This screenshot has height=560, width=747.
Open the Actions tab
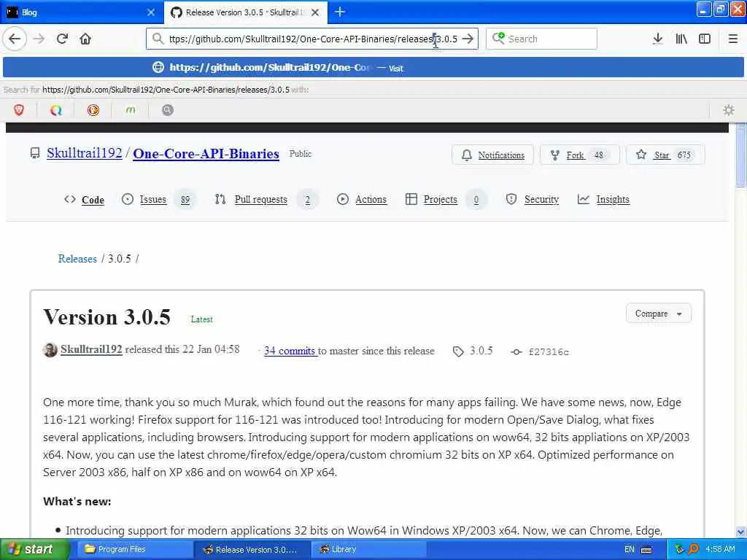362,200
